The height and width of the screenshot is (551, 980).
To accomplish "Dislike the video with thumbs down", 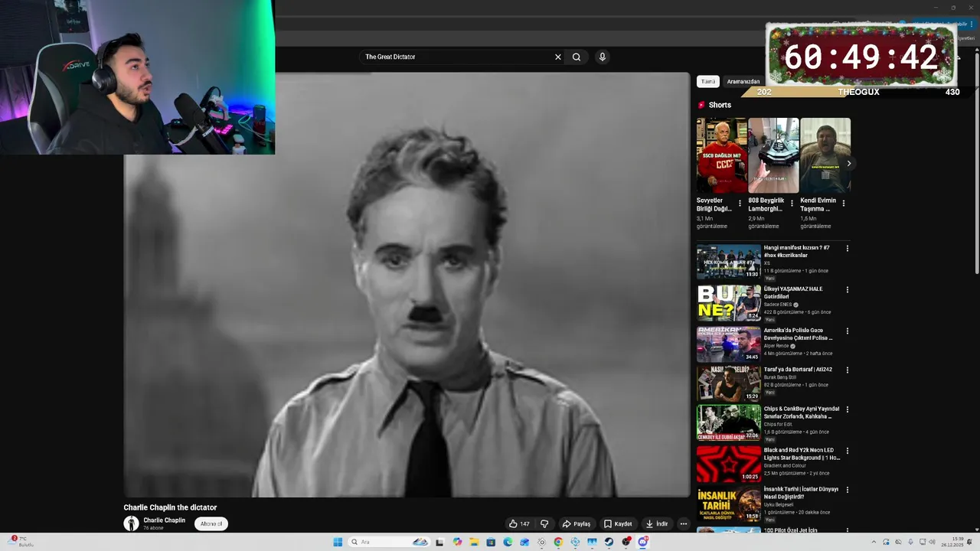I will click(x=544, y=524).
